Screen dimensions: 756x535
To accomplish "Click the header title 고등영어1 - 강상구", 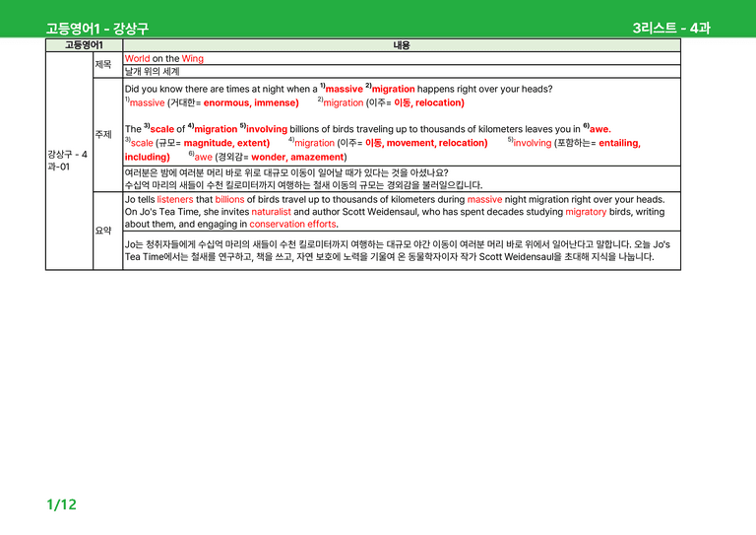I will [x=96, y=29].
